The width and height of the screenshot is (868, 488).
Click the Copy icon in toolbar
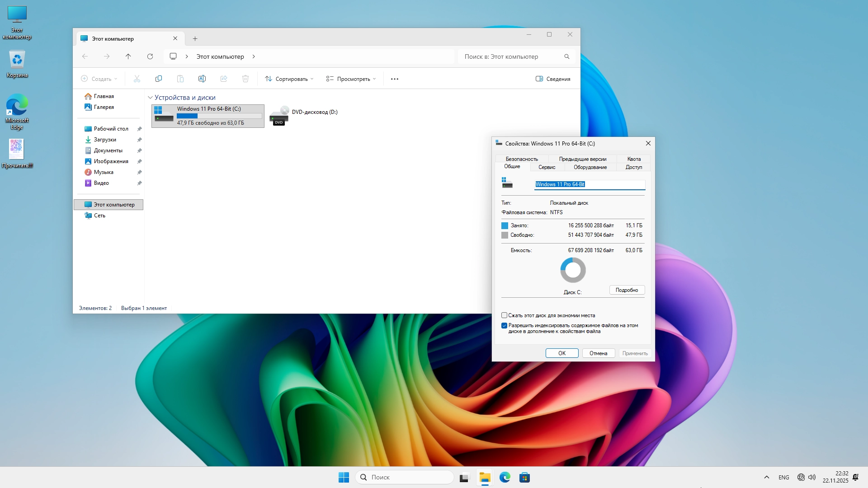point(159,79)
